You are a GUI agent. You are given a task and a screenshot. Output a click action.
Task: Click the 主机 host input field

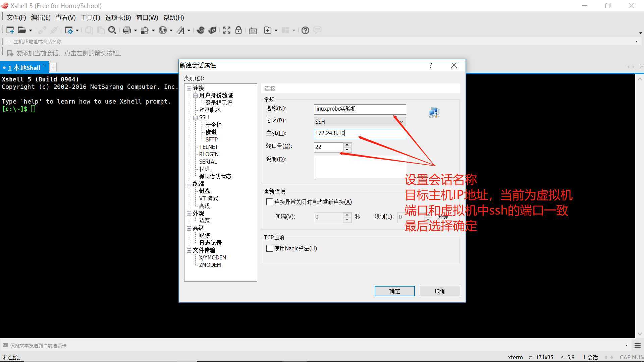[x=360, y=133]
